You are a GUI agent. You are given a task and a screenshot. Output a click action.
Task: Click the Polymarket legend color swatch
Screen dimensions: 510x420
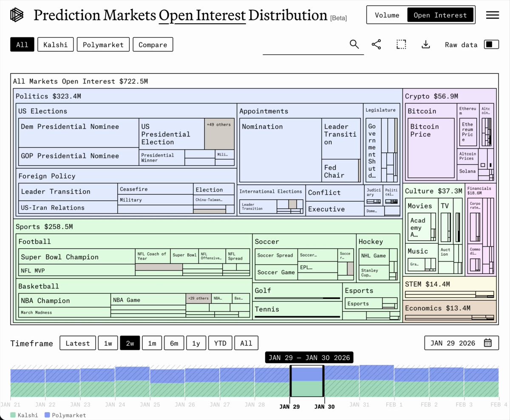point(48,415)
